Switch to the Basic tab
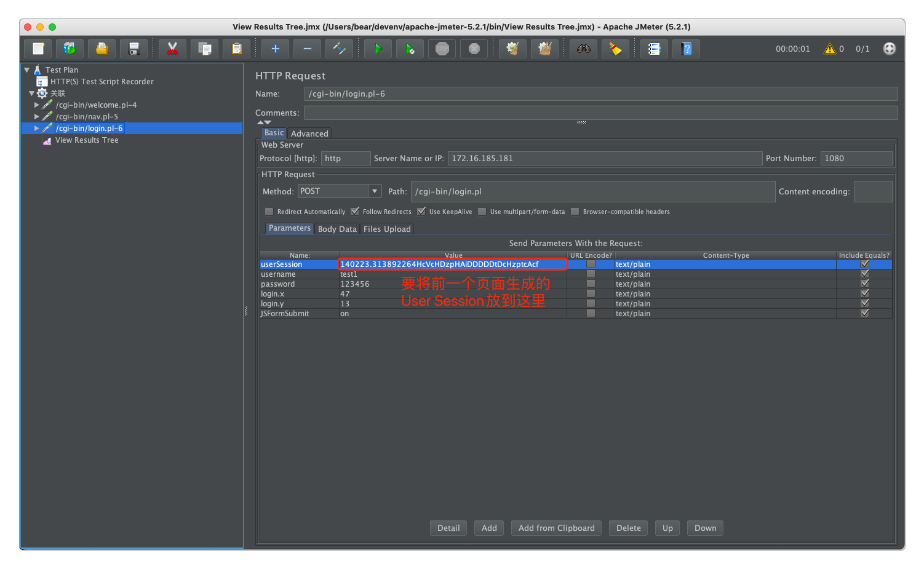Screen dimensions: 924x569 click(274, 133)
